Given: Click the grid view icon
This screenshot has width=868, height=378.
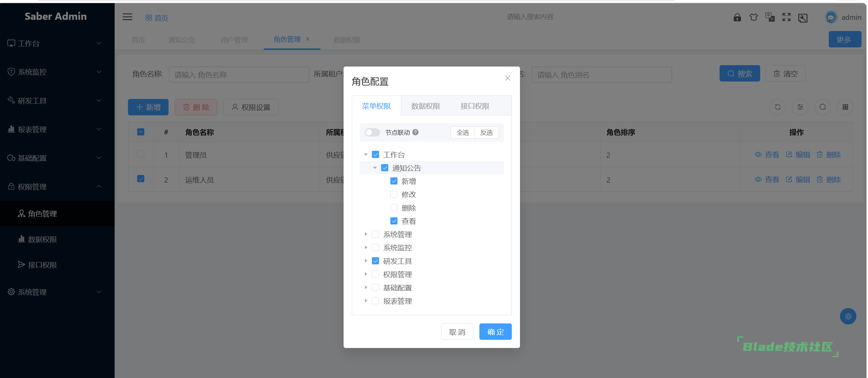Looking at the screenshot, I should [x=845, y=107].
